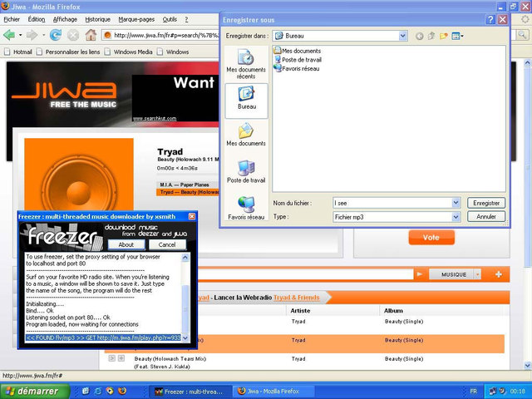The height and width of the screenshot is (399, 532).
Task: Open the Forward button history dropdown arrow
Action: point(43,35)
